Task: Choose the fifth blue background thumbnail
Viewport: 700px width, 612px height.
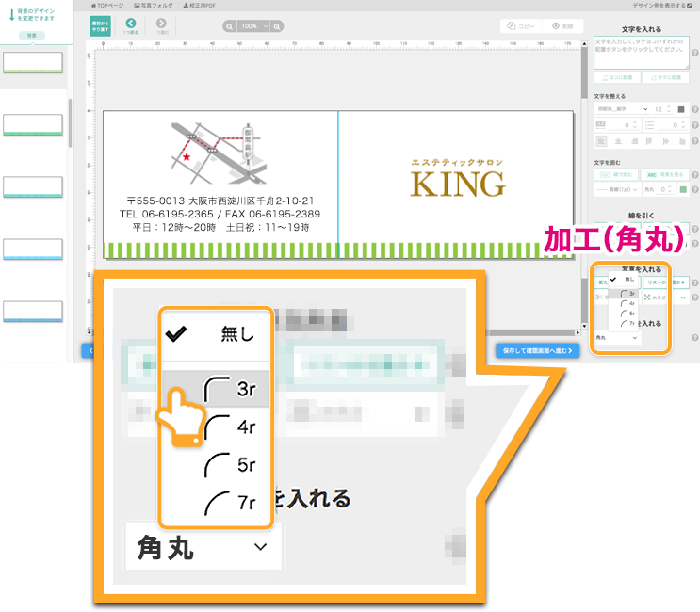Action: (x=33, y=312)
